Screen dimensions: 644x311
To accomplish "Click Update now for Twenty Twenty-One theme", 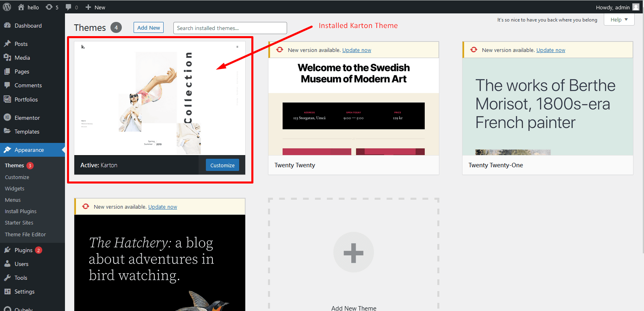I will tap(551, 50).
